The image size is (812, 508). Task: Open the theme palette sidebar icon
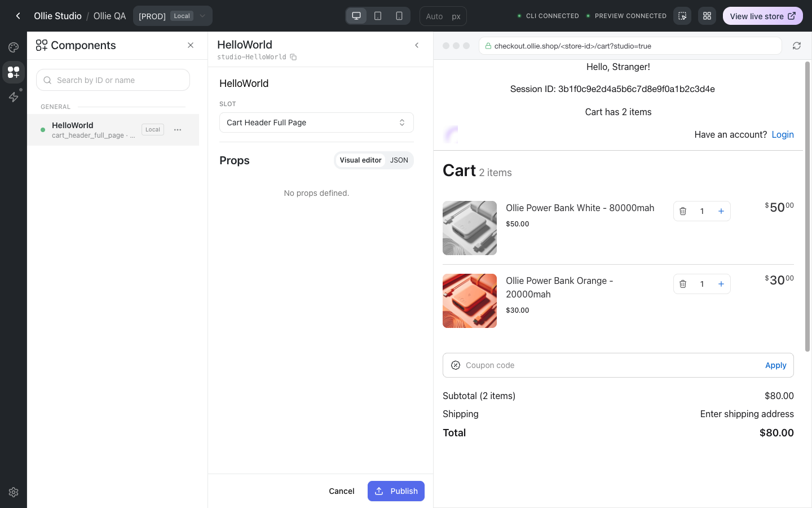click(14, 47)
